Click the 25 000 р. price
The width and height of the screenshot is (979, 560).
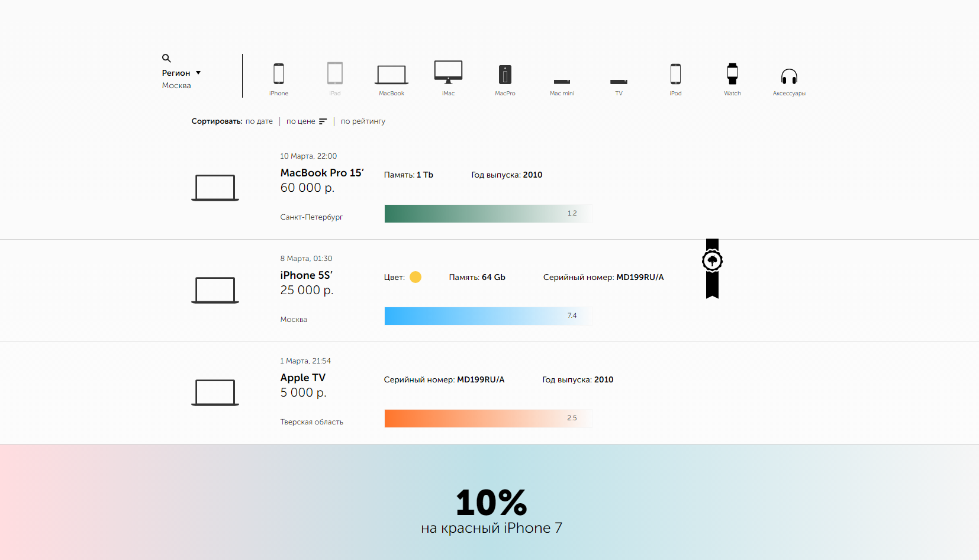click(x=307, y=290)
